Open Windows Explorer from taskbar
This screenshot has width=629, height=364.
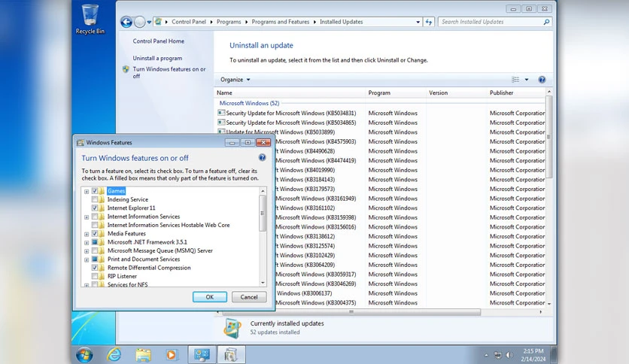(143, 355)
